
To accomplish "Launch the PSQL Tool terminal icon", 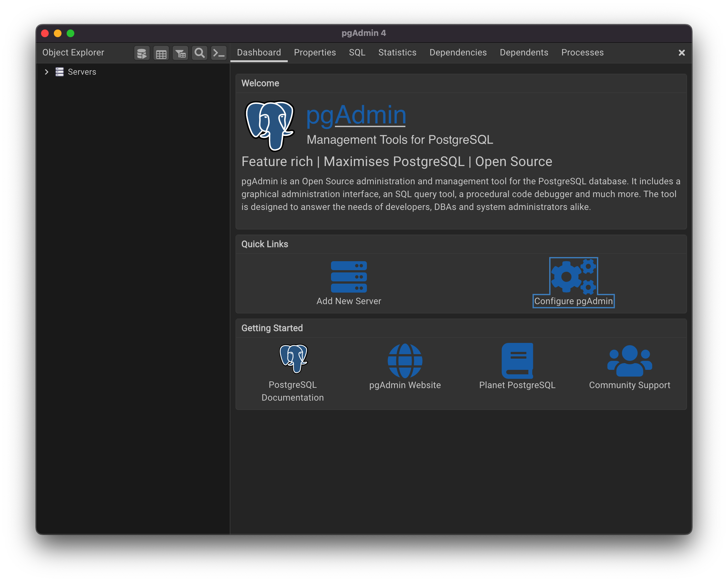I will point(219,53).
